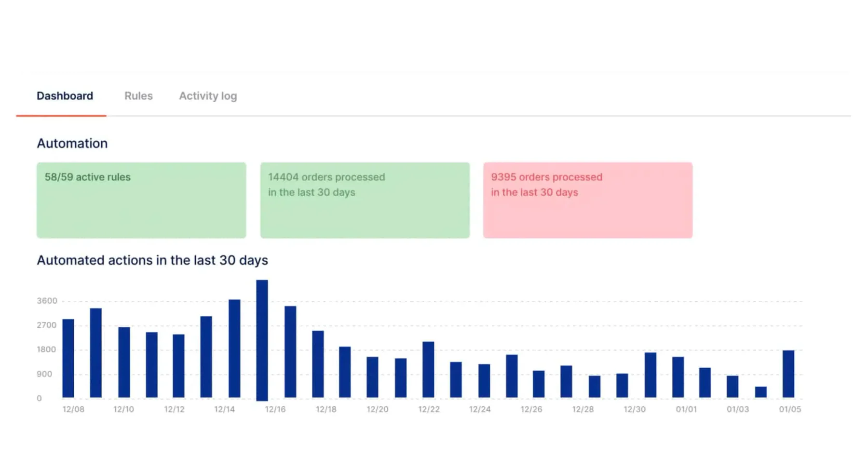Open the 14404 orders processed green card
This screenshot has height=470, width=868.
coord(365,200)
